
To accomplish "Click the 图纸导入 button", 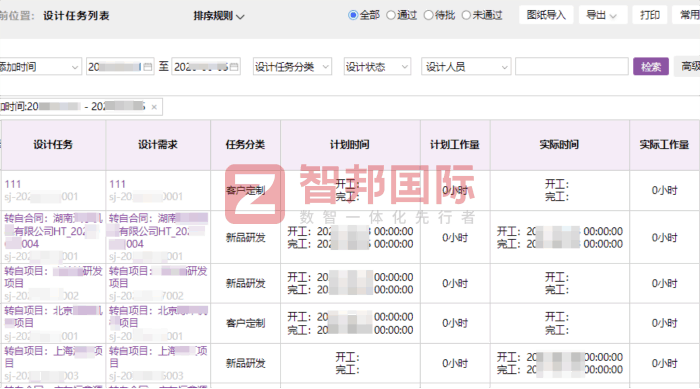I will (546, 15).
